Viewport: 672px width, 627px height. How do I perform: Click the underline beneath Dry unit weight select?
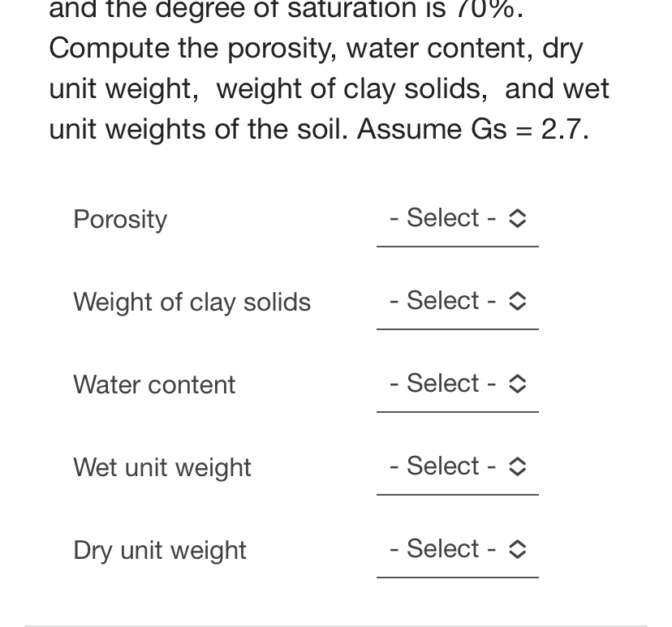(x=458, y=576)
